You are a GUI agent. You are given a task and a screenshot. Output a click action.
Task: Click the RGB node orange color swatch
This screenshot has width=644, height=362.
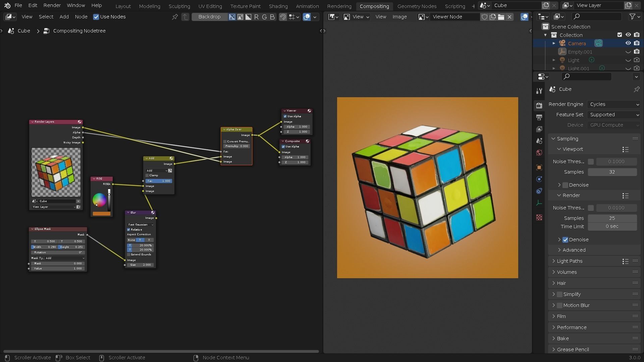click(x=101, y=214)
